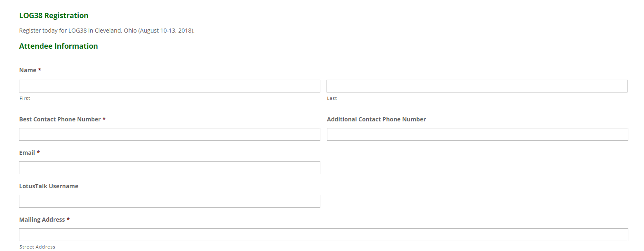Screen dimensions: 644x251
Task: Click the LotusTalk Username label
Action: (x=49, y=186)
